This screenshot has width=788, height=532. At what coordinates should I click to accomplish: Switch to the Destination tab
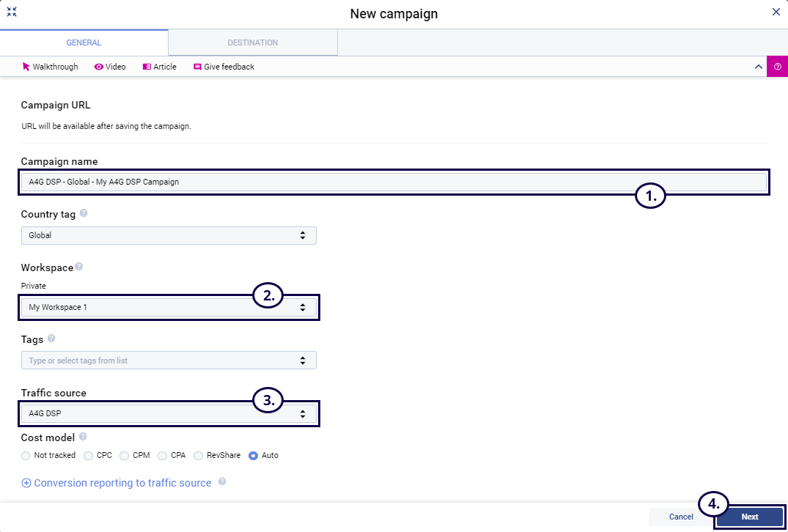click(x=252, y=43)
